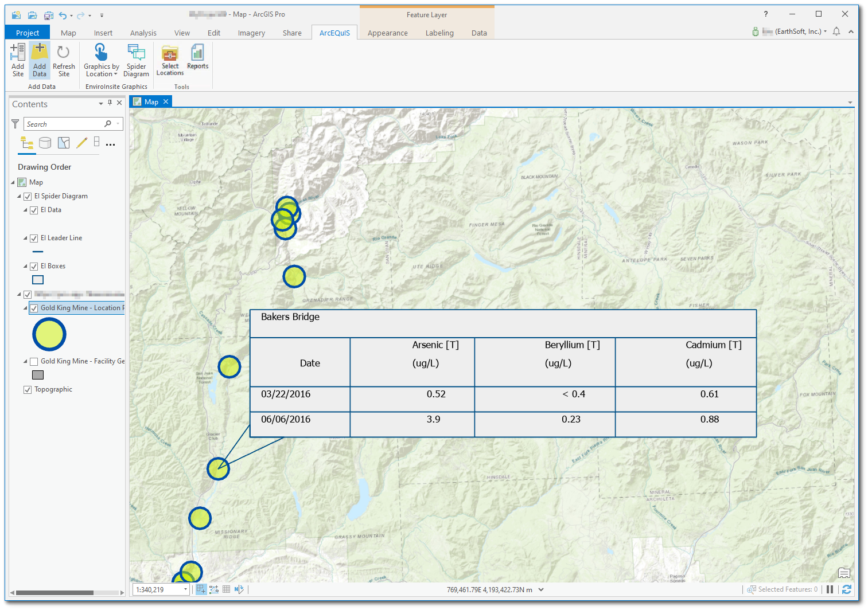Open the help question mark
Image resolution: width=868 pixels, height=610 pixels.
click(x=766, y=14)
